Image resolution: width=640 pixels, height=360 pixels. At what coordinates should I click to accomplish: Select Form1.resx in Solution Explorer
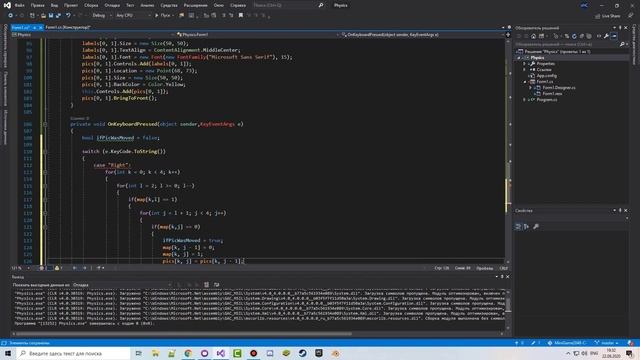coord(552,93)
